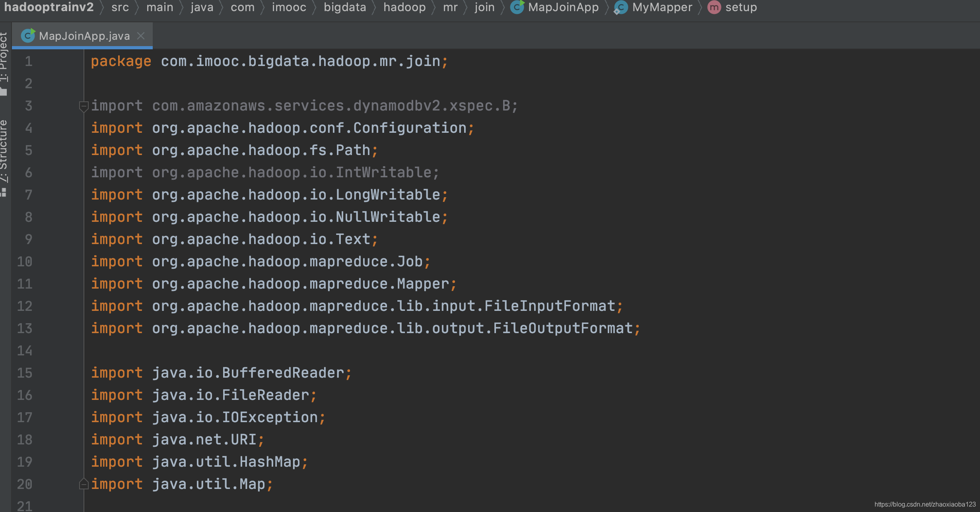Screen dimensions: 980x512
Task: Open the Project tool window
Action: (4, 64)
